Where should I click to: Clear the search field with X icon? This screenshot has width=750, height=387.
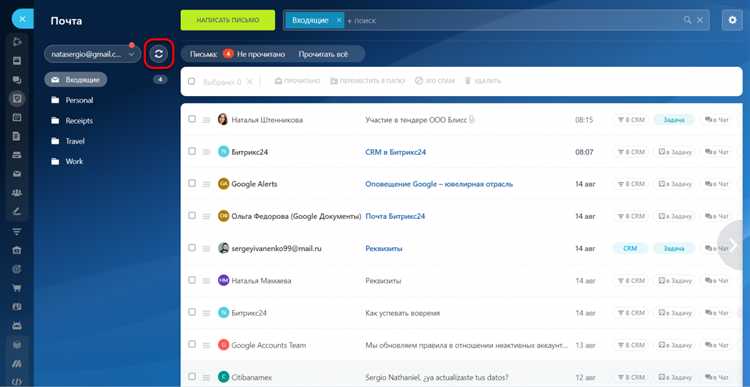(700, 20)
